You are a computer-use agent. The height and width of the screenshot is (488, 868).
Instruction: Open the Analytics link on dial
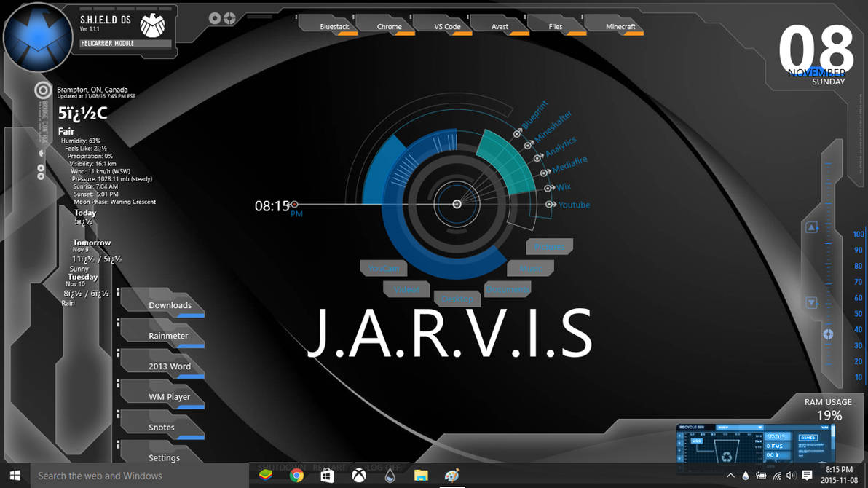point(561,146)
